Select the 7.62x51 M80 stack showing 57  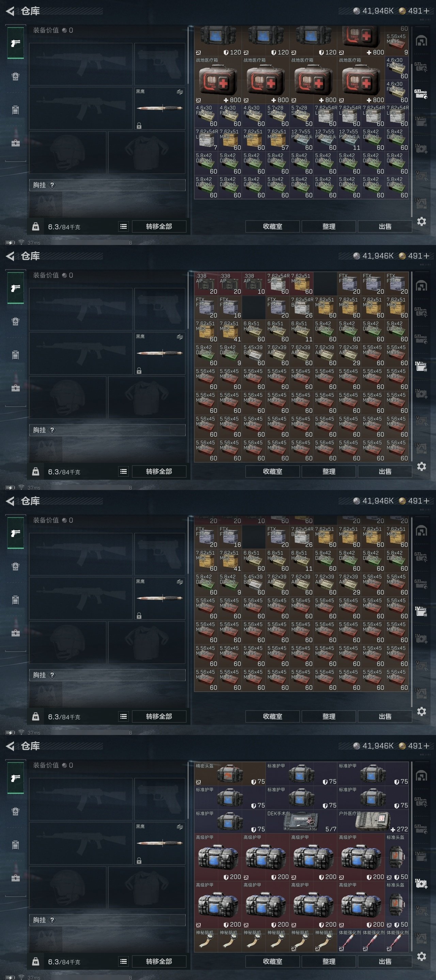(278, 140)
